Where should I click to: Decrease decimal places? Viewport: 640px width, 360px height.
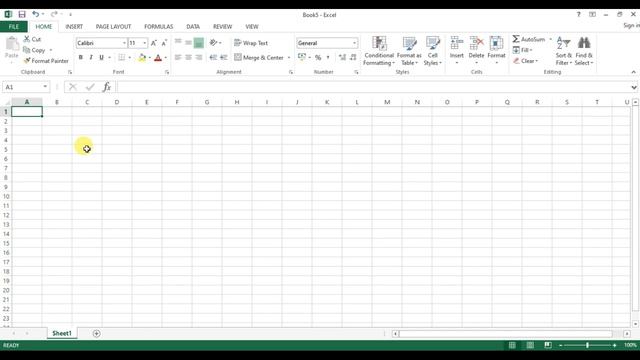point(353,58)
